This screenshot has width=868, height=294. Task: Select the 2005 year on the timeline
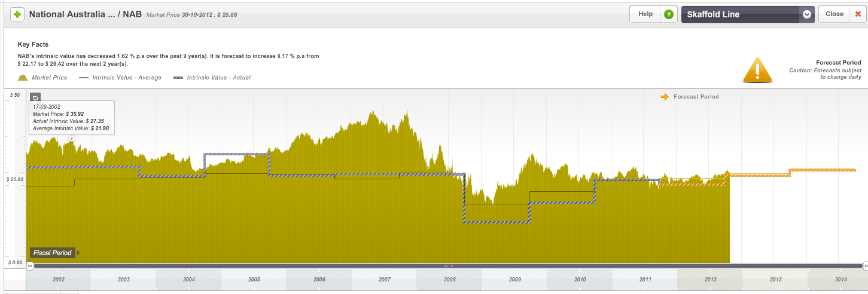[254, 280]
